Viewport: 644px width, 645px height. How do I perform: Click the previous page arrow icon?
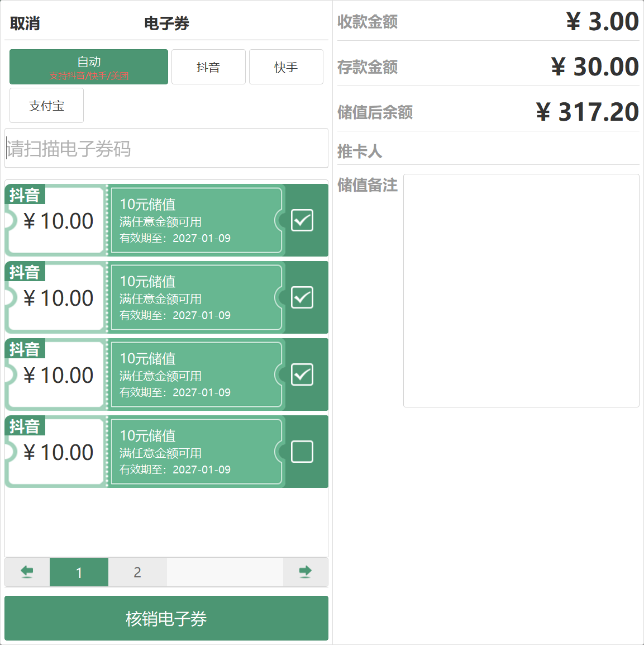[x=27, y=572]
